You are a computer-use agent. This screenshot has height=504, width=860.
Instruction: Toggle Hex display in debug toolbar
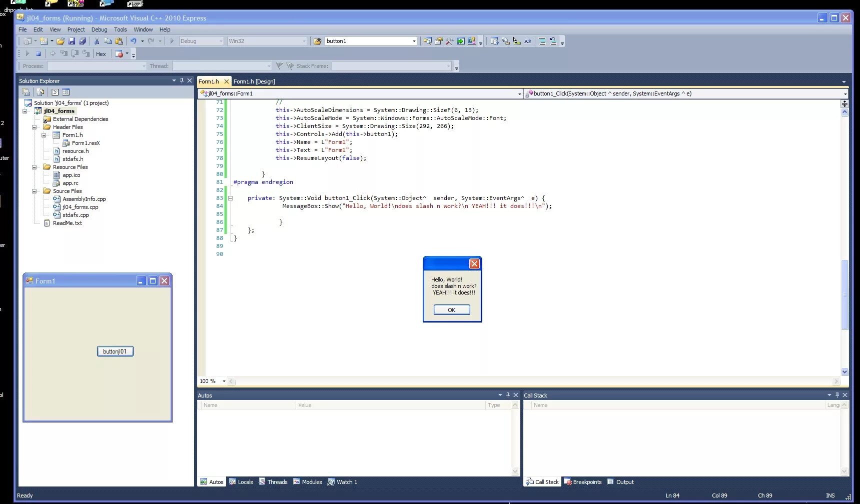[x=101, y=54]
